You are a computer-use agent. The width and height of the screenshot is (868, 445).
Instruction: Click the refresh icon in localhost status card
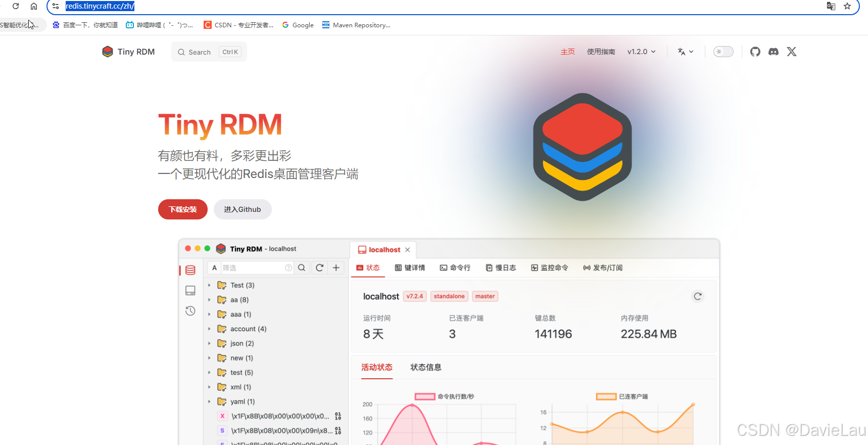[698, 296]
